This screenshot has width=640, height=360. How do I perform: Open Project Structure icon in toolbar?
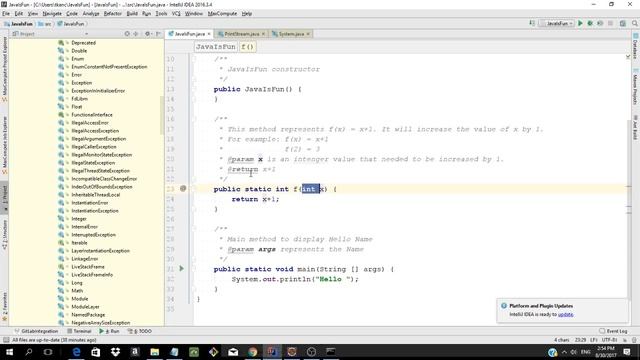pyautogui.click(x=623, y=24)
